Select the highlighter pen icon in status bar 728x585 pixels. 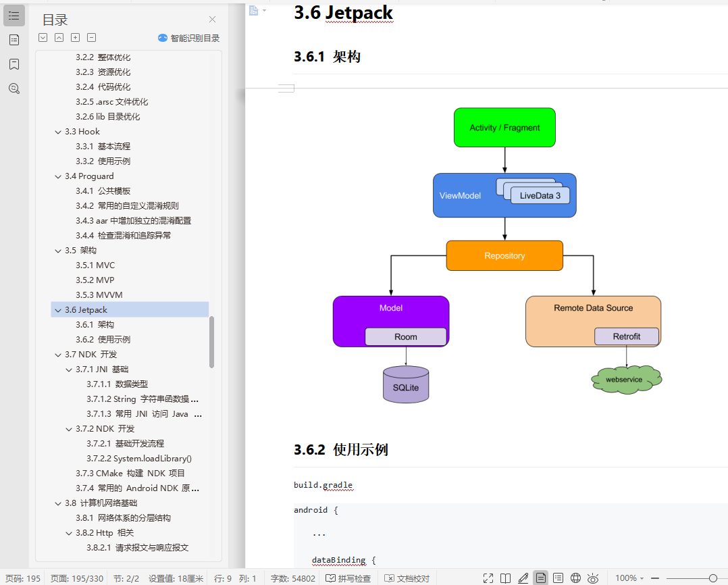click(523, 578)
